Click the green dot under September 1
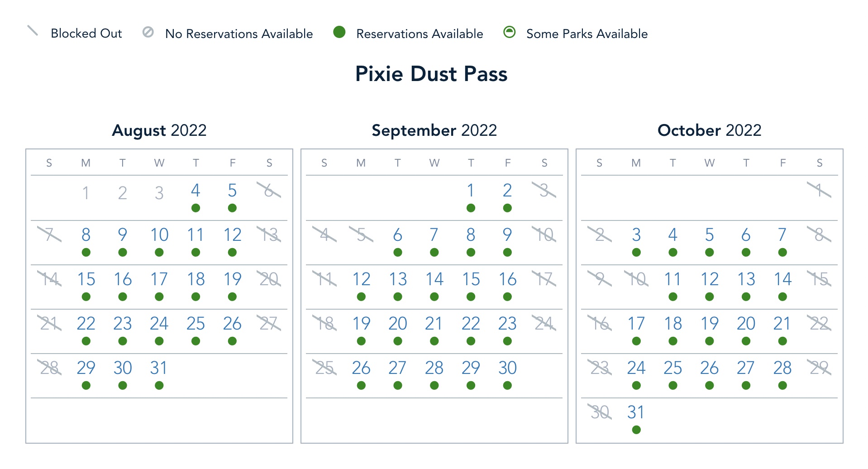Viewport: 868px width, 469px height. click(x=471, y=208)
